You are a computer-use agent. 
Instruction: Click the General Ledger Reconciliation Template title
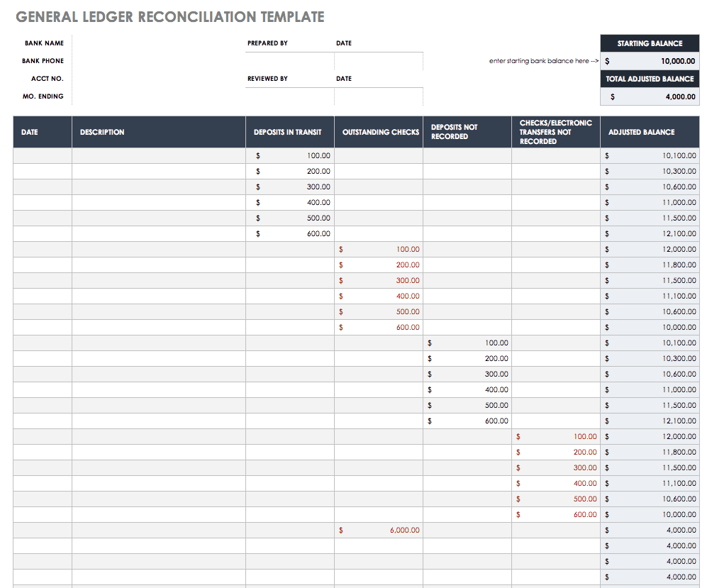[170, 17]
